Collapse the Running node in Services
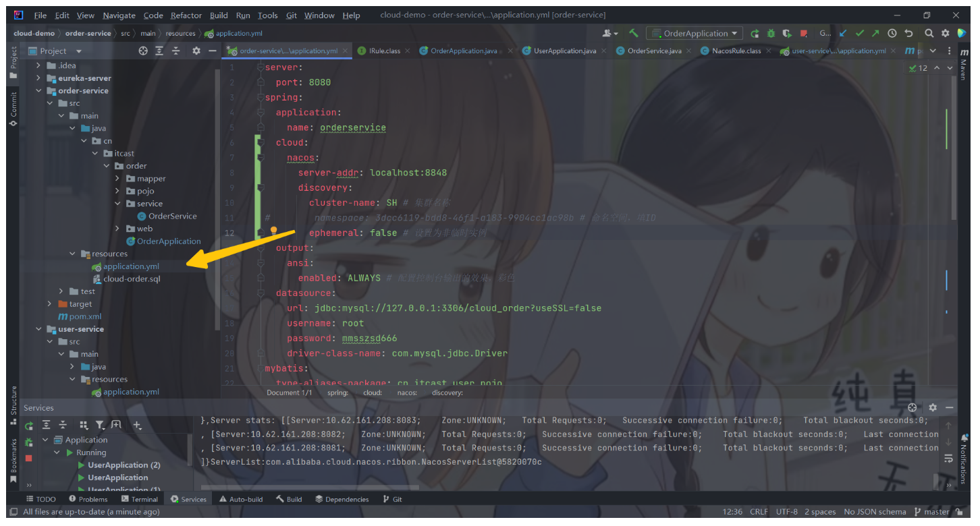This screenshot has height=526, width=980. tap(57, 452)
